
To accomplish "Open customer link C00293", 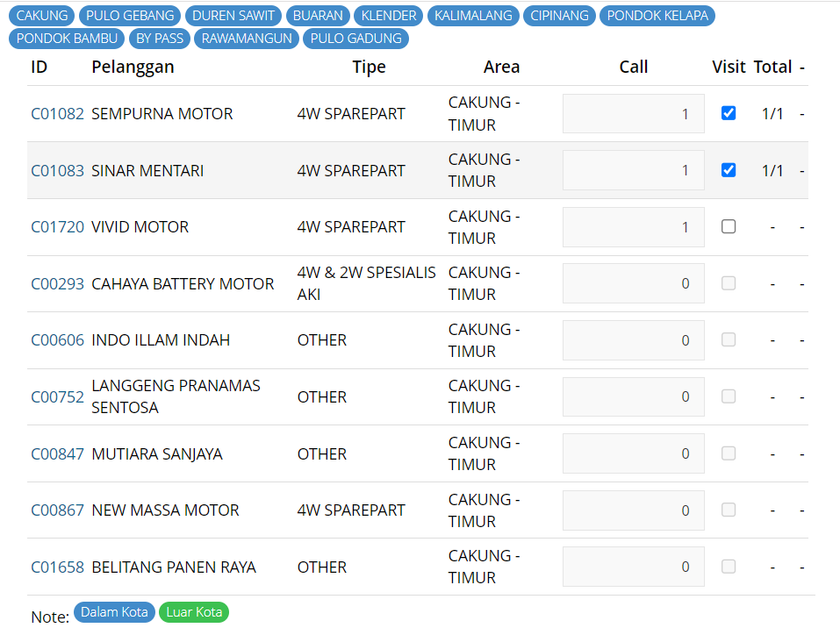I will tap(57, 284).
